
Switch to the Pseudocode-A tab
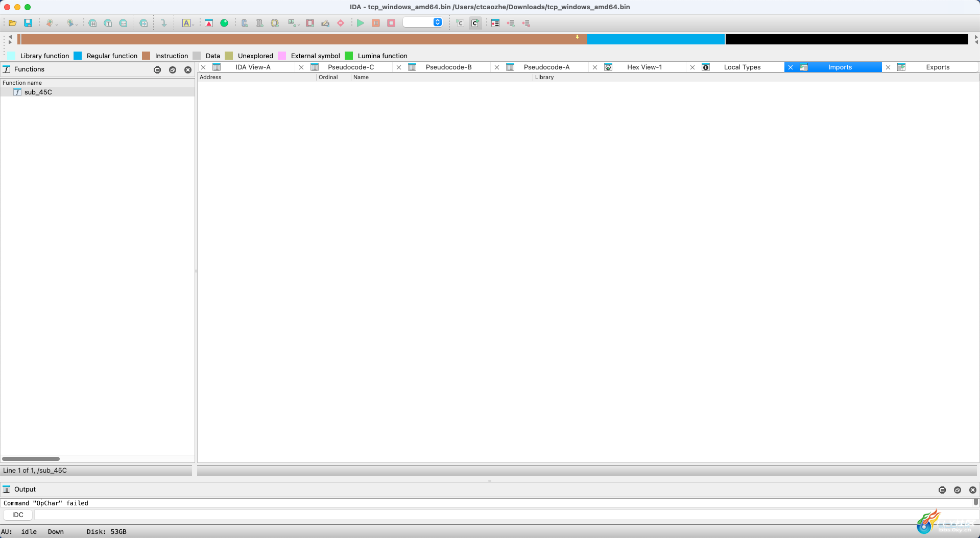tap(546, 67)
